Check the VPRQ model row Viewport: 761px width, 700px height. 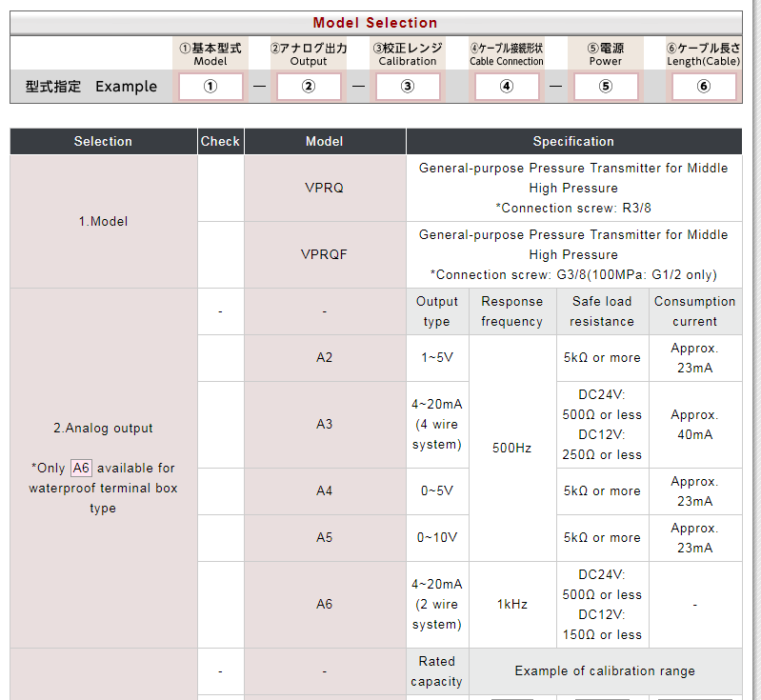tap(220, 189)
